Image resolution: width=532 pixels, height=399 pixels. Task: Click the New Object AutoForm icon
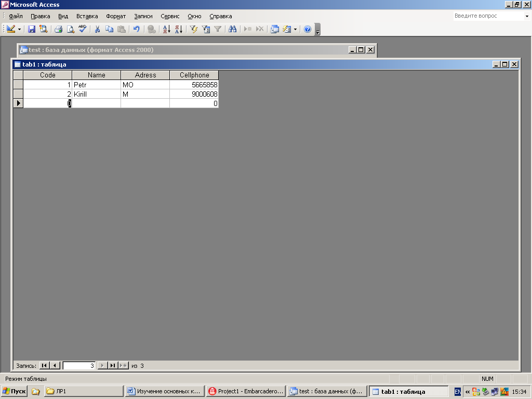(287, 29)
